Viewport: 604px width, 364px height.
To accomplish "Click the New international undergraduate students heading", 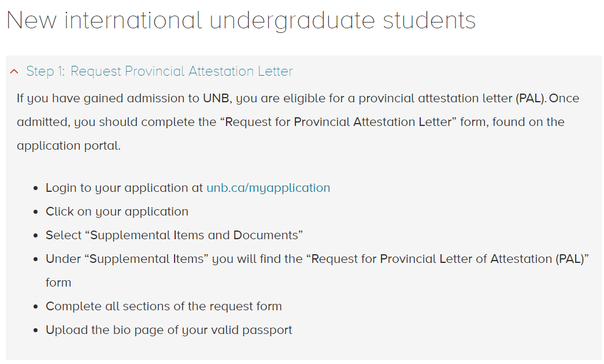I will (x=241, y=20).
